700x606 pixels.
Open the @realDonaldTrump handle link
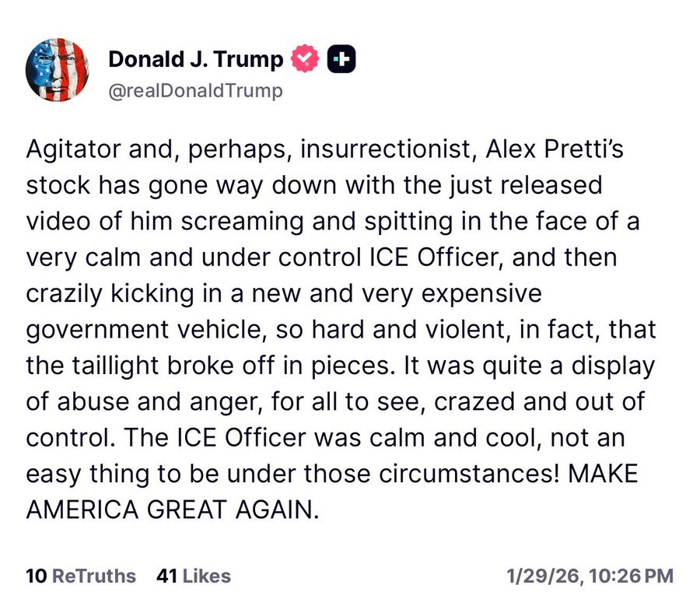[195, 90]
